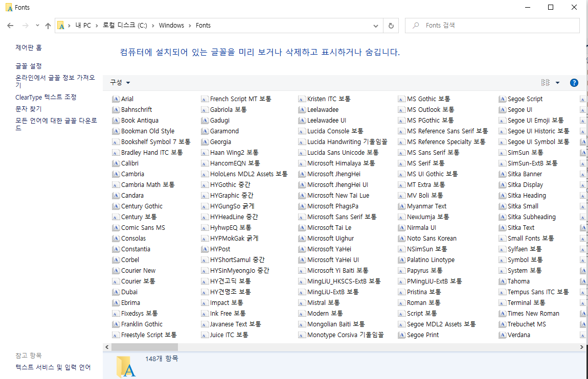This screenshot has width=588, height=379.
Task: Select the MS Gothic 보통 font name
Action: tap(428, 99)
